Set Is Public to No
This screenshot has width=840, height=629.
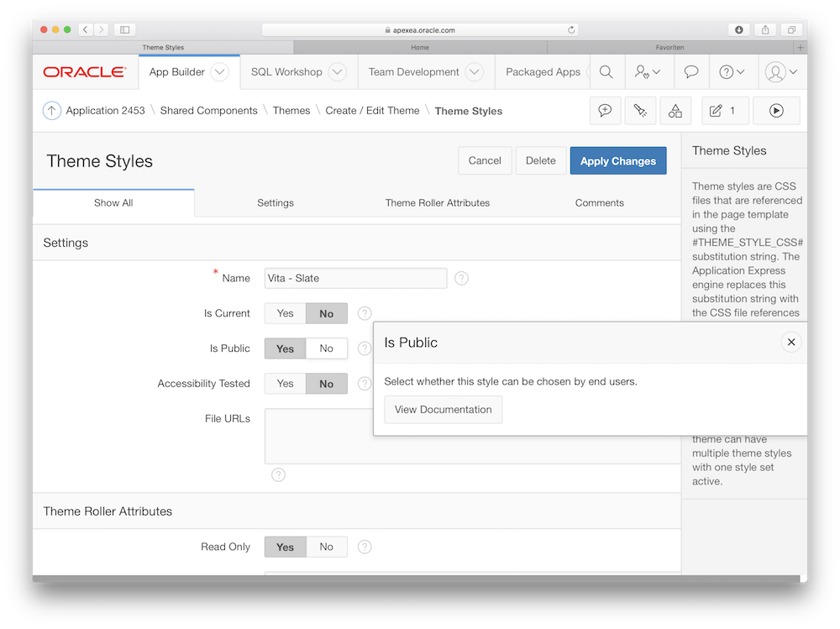point(326,349)
